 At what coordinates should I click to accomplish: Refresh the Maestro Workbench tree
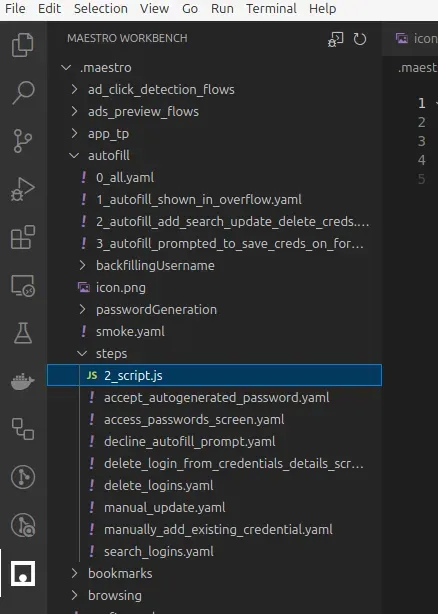[x=360, y=39]
